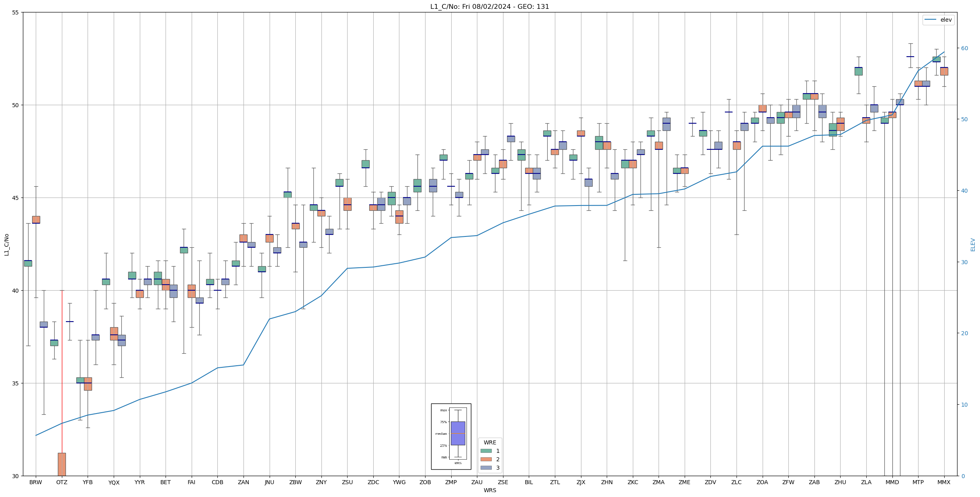The height and width of the screenshot is (497, 980).
Task: Click the ZAU station label
Action: [x=477, y=482]
